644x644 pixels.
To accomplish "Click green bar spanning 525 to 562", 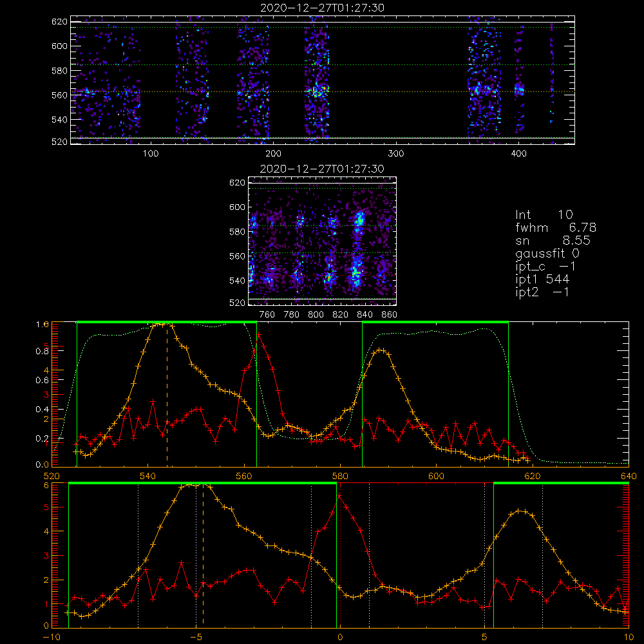I will 167,323.
